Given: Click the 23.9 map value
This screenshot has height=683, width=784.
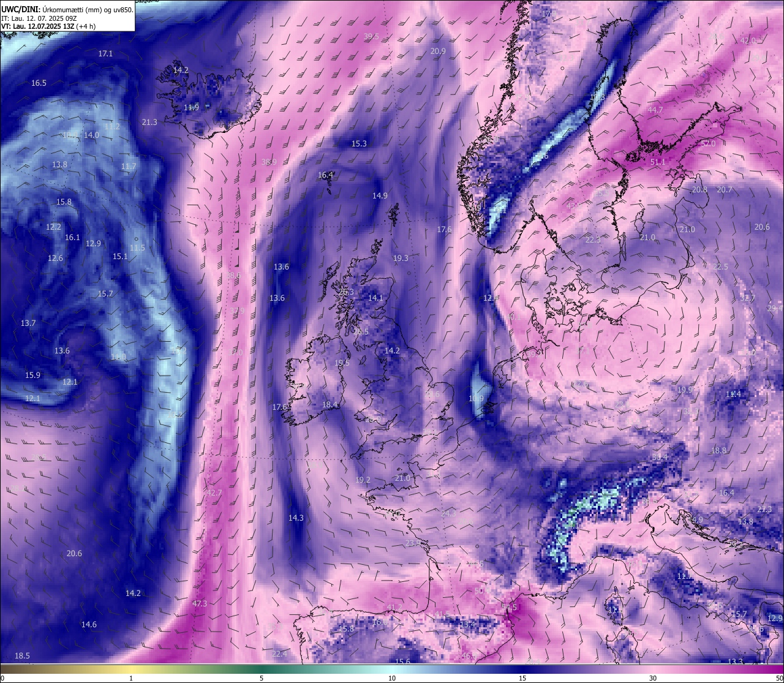Looking at the screenshot, I should pyautogui.click(x=413, y=543).
